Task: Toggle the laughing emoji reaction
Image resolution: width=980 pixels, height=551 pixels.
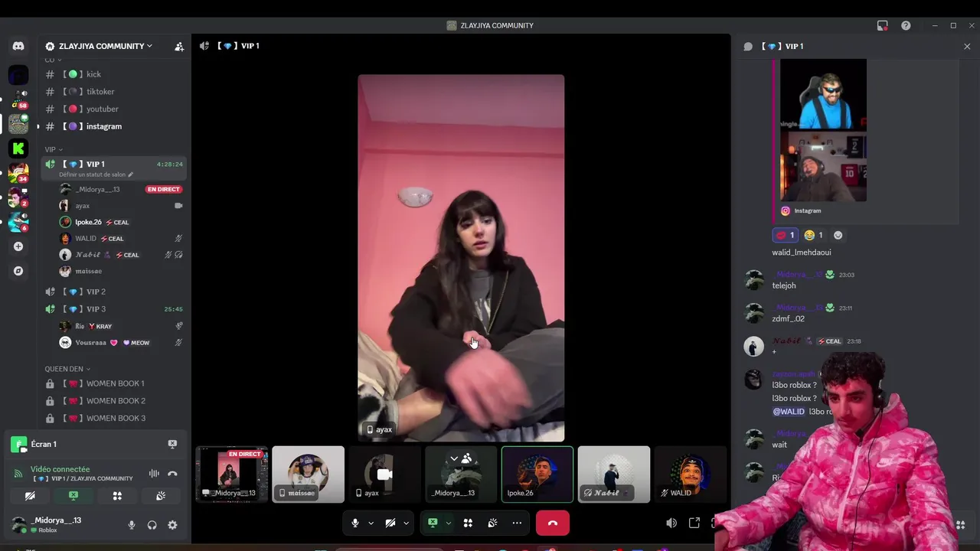Action: pos(815,235)
